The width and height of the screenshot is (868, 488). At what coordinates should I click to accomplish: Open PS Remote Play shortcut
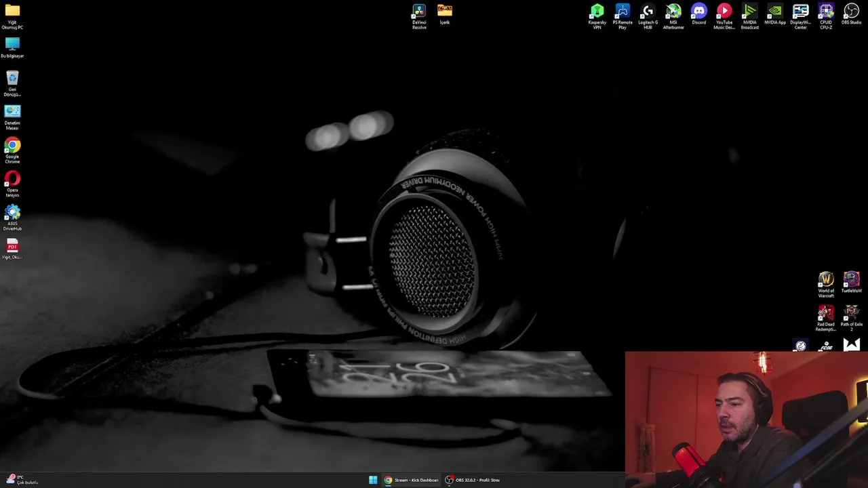[x=623, y=16]
